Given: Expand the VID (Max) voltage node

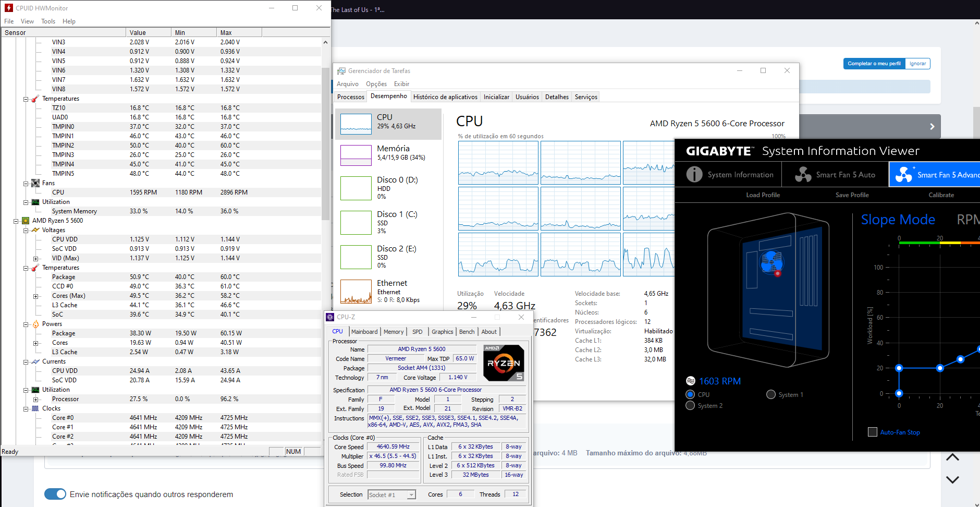Looking at the screenshot, I should click(x=35, y=259).
